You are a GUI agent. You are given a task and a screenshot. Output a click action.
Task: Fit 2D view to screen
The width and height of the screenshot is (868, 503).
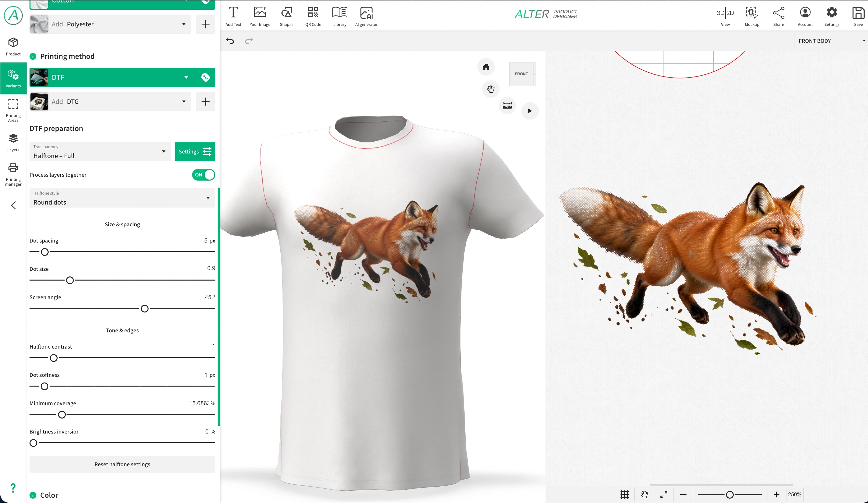(x=663, y=494)
